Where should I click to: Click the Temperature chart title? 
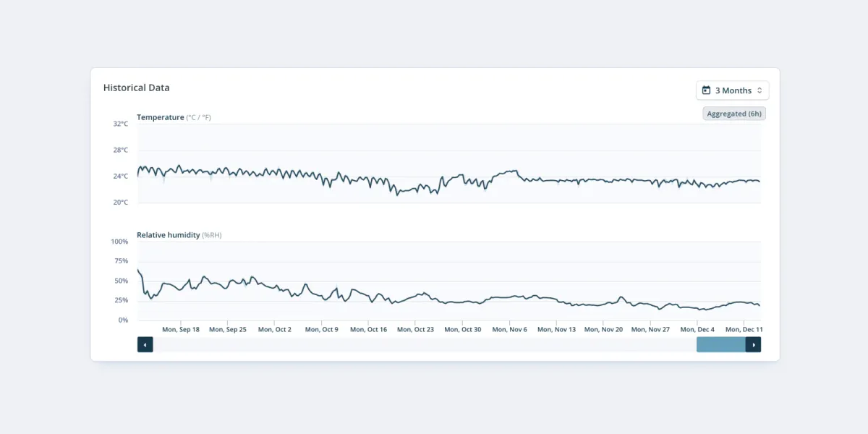[161, 117]
